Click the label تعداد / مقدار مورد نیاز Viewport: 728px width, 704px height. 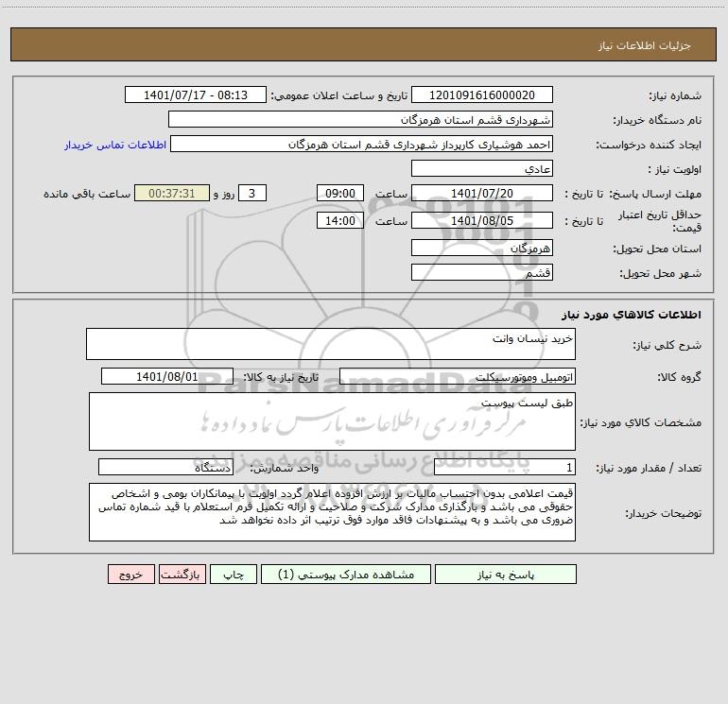coord(649,469)
